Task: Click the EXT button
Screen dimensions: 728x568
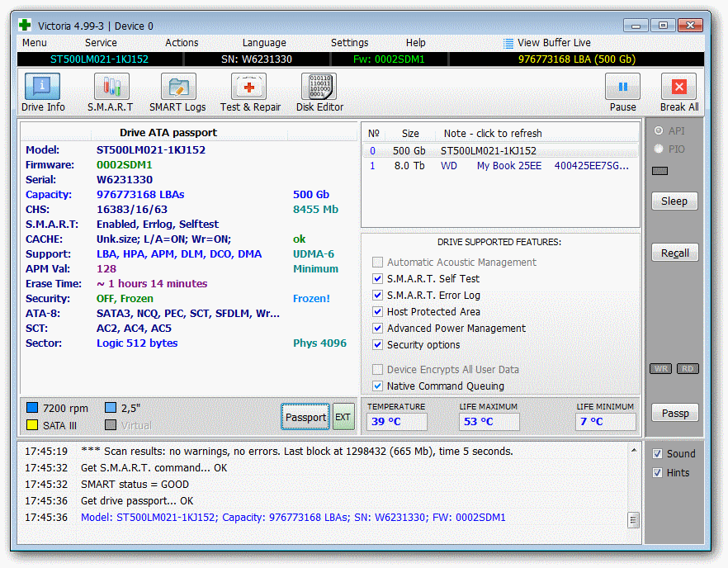Action: click(343, 417)
